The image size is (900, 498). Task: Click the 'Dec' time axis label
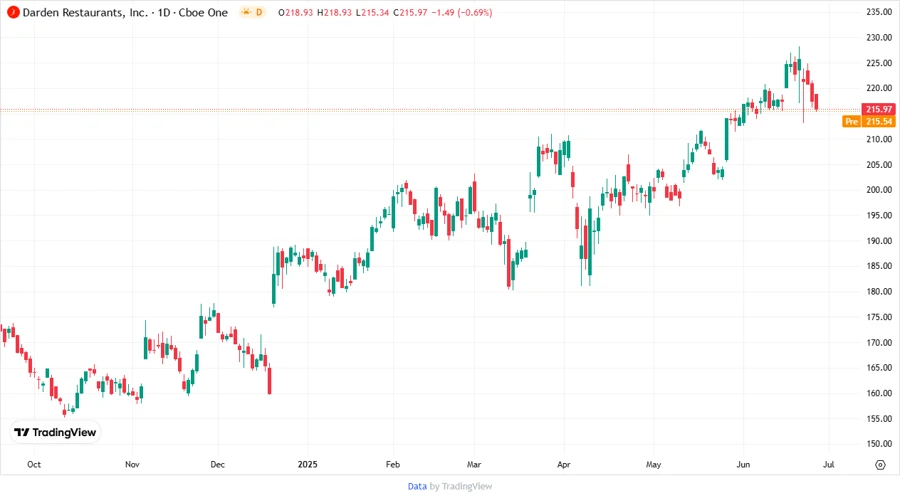coord(218,464)
